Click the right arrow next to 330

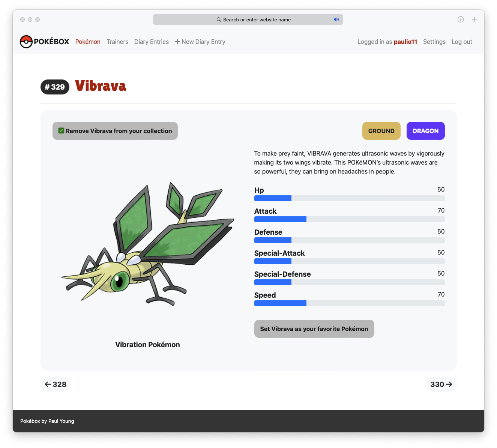449,384
